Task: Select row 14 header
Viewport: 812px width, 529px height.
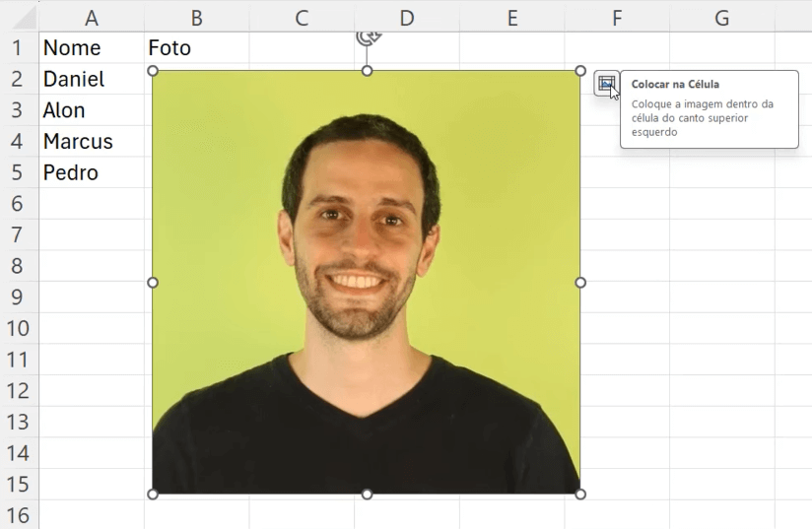Action: pos(19,453)
